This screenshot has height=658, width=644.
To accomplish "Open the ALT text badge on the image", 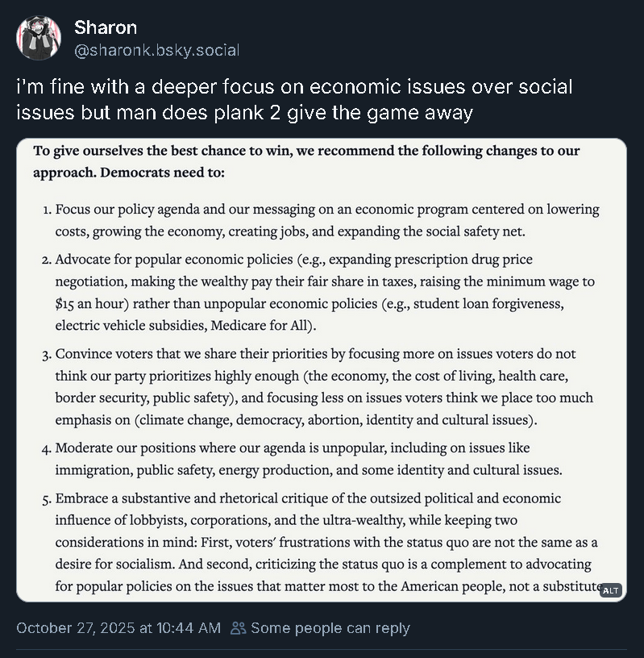I will (x=611, y=590).
